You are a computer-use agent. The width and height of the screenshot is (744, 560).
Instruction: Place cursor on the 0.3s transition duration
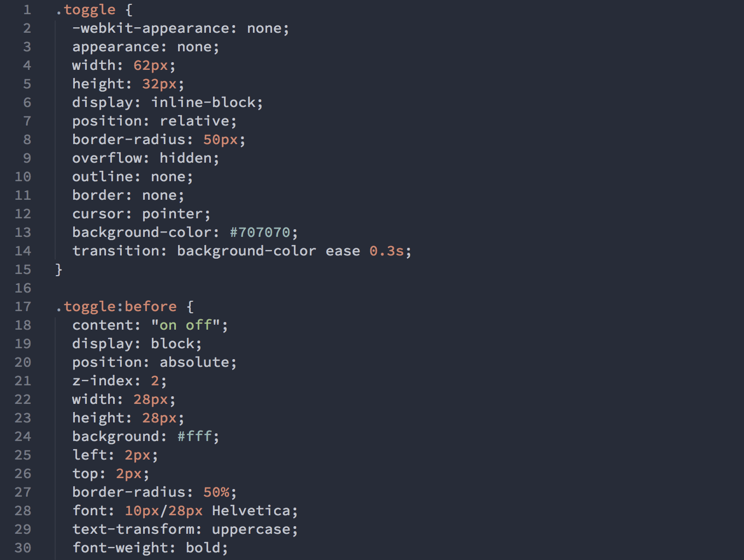[386, 251]
